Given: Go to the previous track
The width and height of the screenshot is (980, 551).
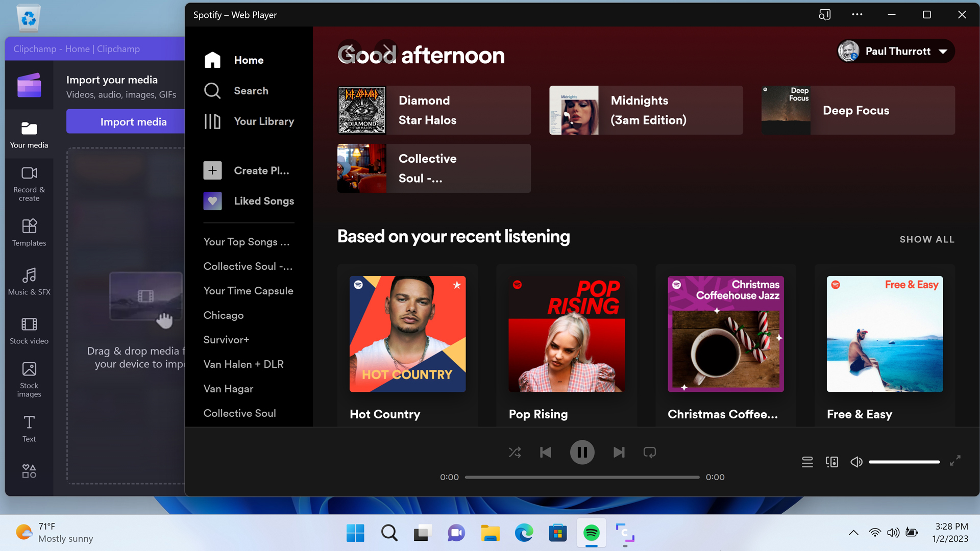Looking at the screenshot, I should tap(545, 453).
